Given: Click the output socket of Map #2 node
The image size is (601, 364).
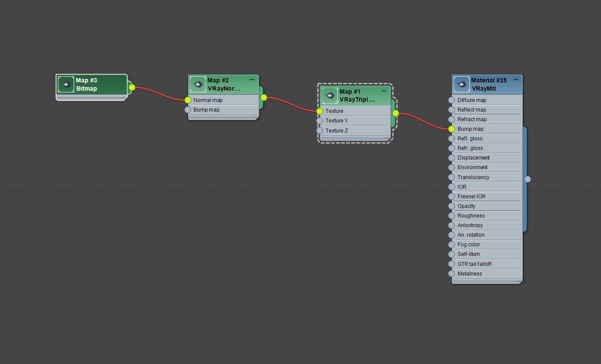Looking at the screenshot, I should pos(264,98).
